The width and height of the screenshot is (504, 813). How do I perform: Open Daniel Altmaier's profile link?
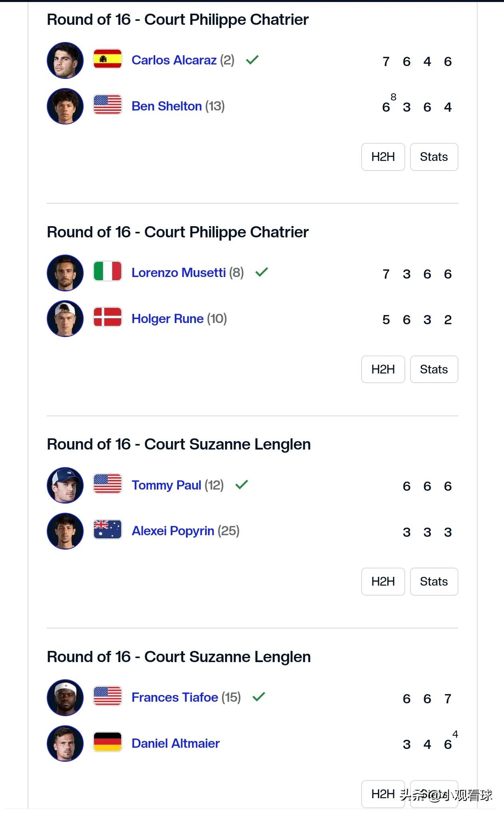pyautogui.click(x=176, y=743)
